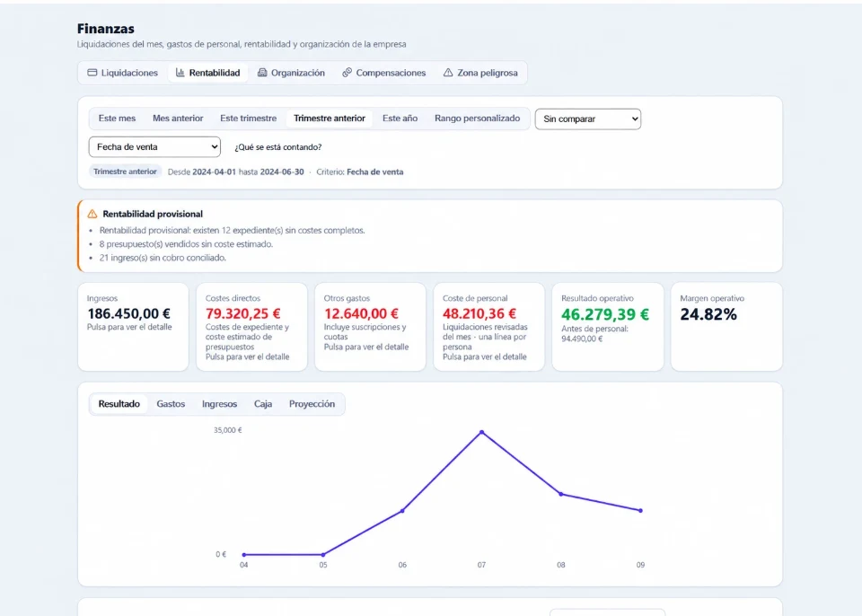Click the Zona peligrosa warning triangle icon

point(448,73)
